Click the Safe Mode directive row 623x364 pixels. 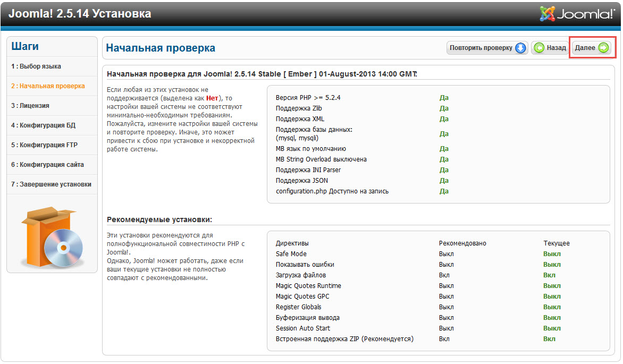click(x=291, y=254)
